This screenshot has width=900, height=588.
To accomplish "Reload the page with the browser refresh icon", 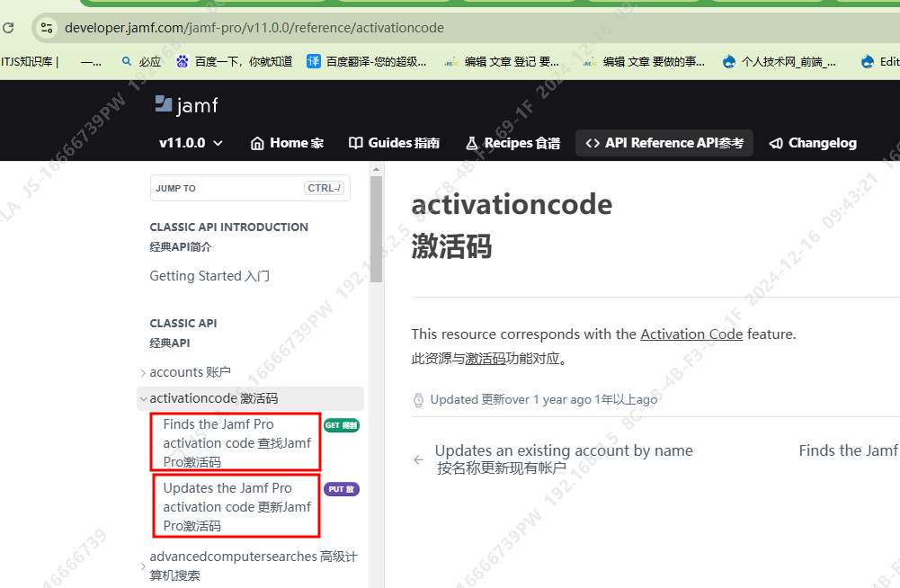I will point(8,28).
